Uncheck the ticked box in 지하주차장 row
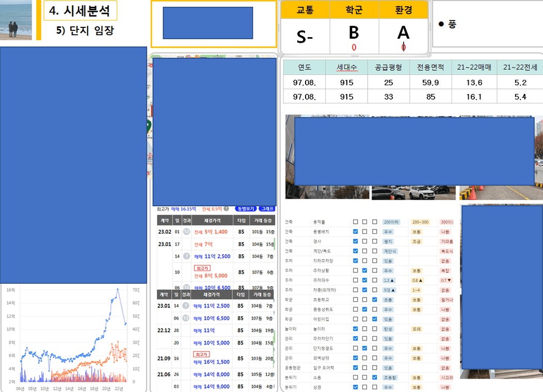Image resolution: width=543 pixels, height=392 pixels. (x=355, y=260)
